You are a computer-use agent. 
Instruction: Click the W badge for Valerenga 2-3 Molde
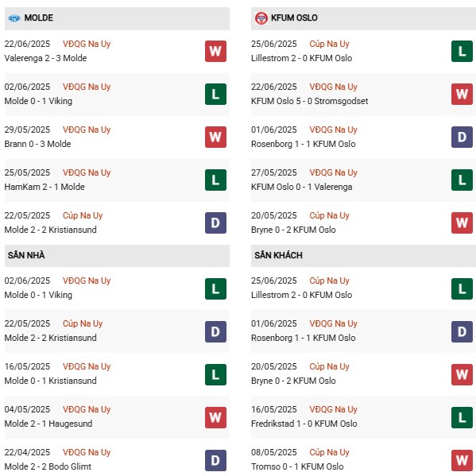[x=215, y=51]
